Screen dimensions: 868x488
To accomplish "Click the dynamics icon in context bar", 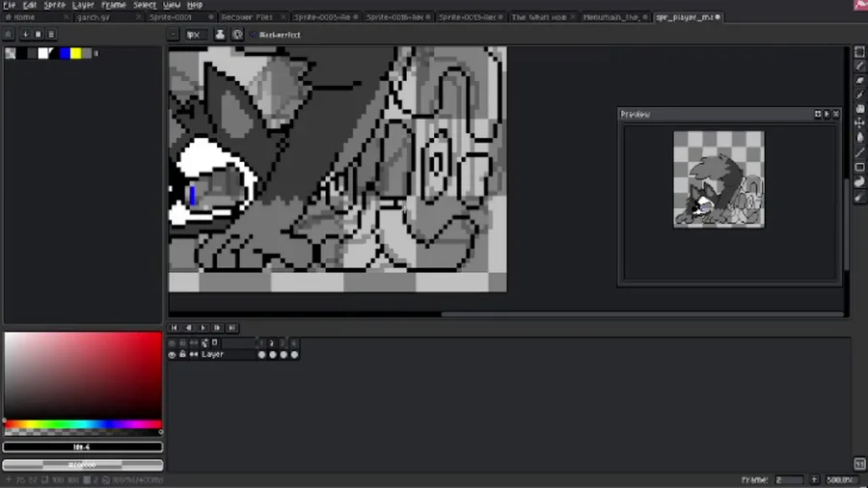I will tap(237, 35).
